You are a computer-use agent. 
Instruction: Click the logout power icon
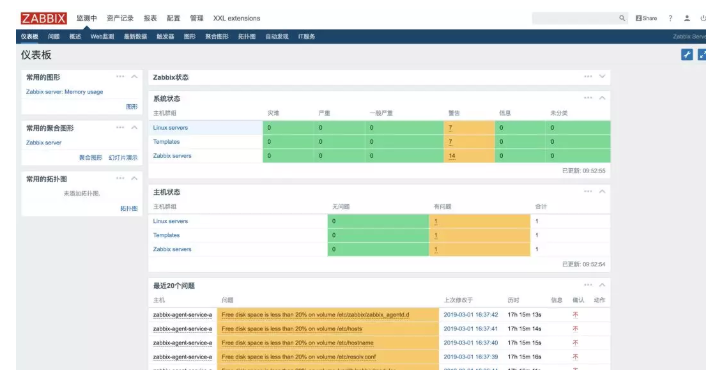click(x=703, y=18)
